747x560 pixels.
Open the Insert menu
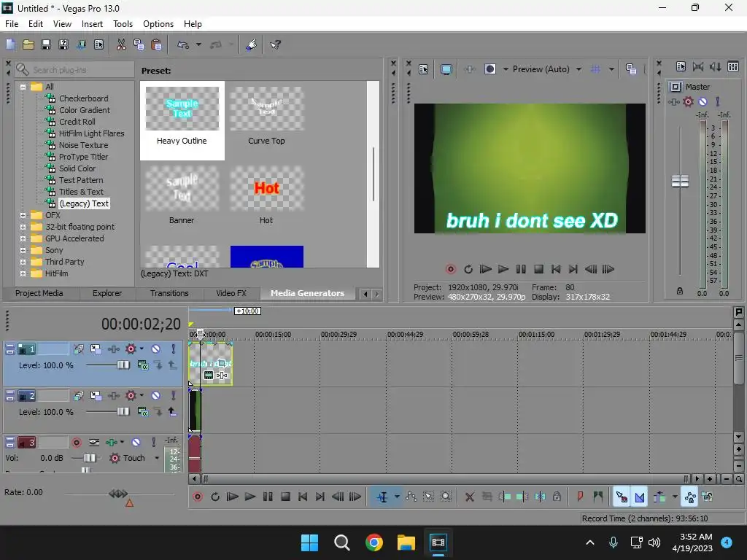[92, 24]
